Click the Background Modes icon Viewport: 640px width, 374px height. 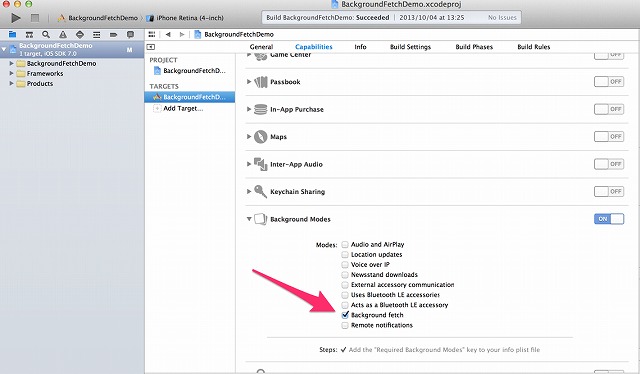click(260, 219)
